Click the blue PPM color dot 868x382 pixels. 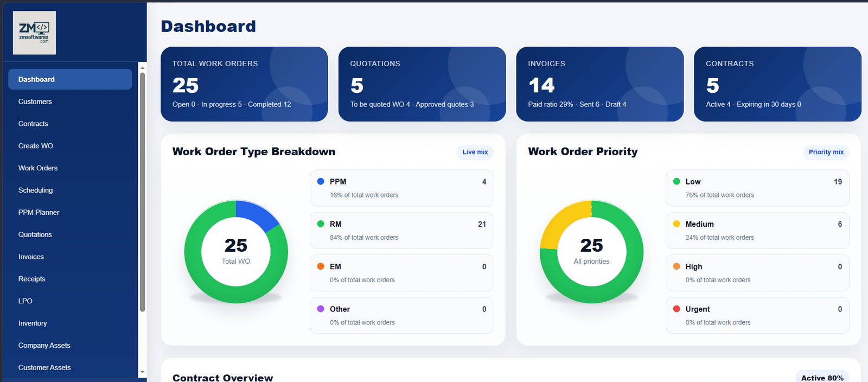tap(321, 182)
